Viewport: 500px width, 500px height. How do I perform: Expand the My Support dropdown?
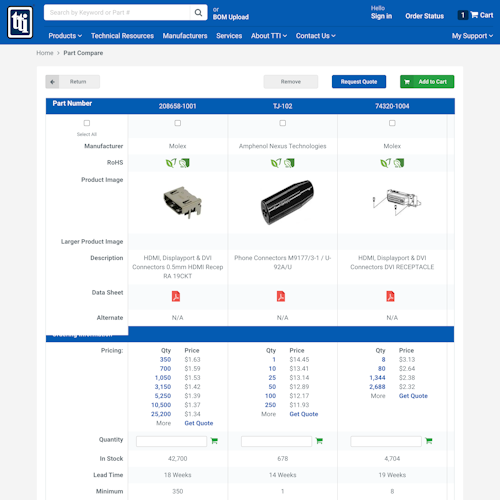pos(472,36)
